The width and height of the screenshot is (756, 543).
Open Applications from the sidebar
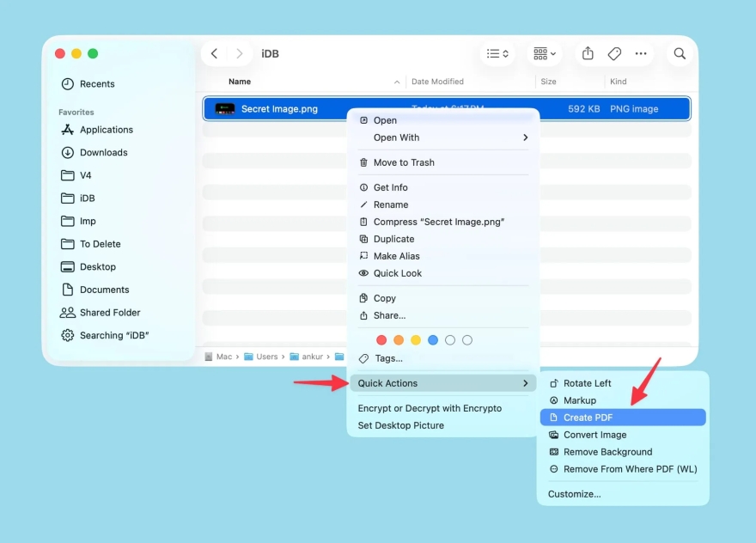click(107, 129)
